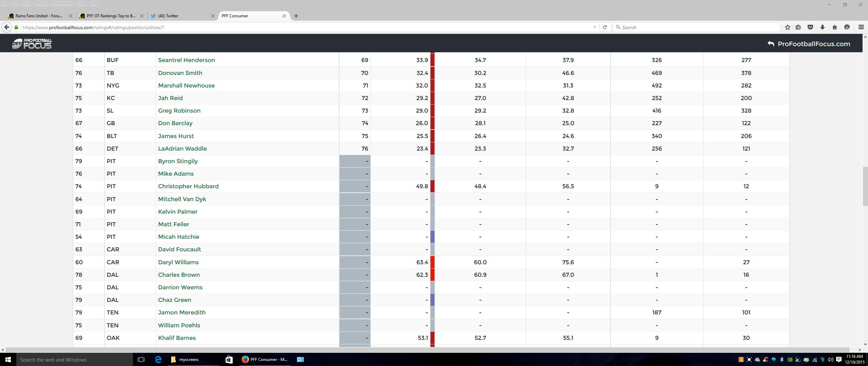Viewport: 868px width, 366px height.
Task: Open Jah Reid's player link
Action: [170, 98]
